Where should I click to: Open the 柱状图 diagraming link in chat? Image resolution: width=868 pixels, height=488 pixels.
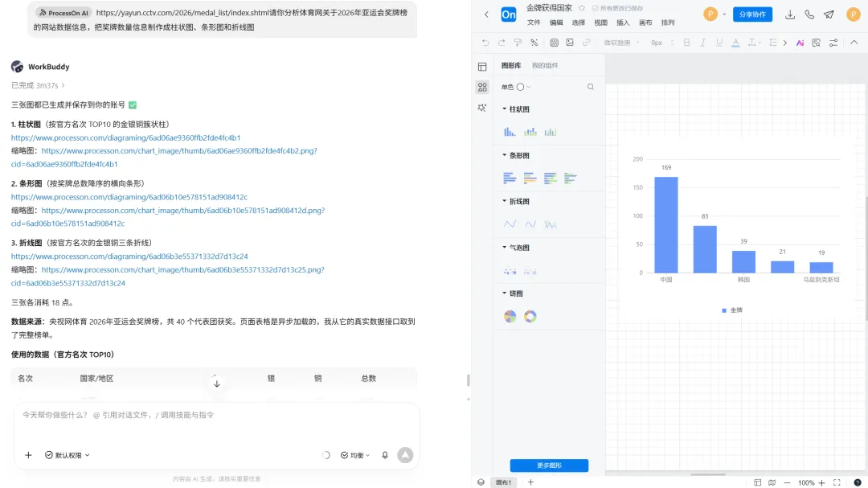[x=125, y=137]
